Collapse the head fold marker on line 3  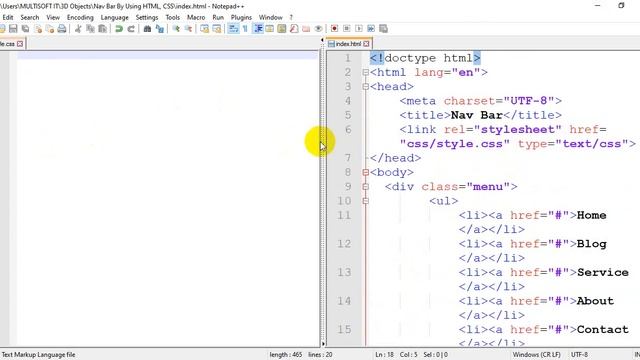coord(366,87)
